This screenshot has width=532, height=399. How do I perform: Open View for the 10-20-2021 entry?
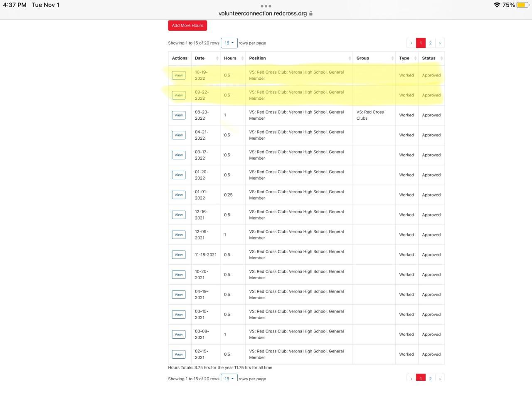coord(179,275)
